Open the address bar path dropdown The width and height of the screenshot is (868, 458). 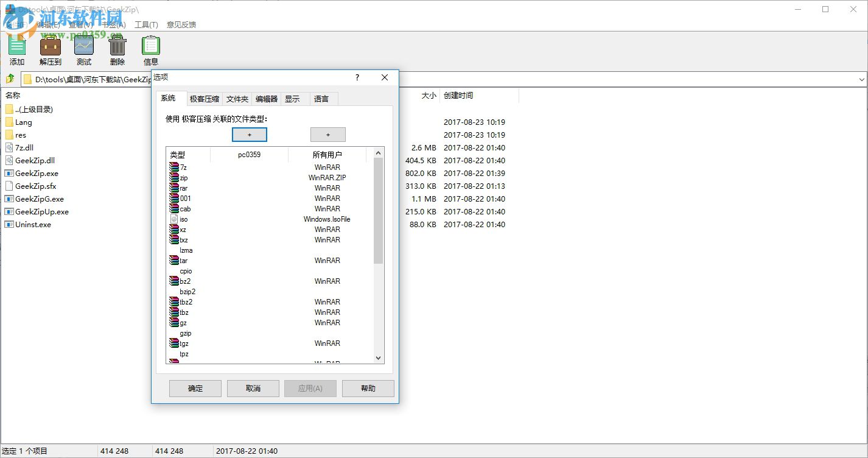[x=862, y=79]
